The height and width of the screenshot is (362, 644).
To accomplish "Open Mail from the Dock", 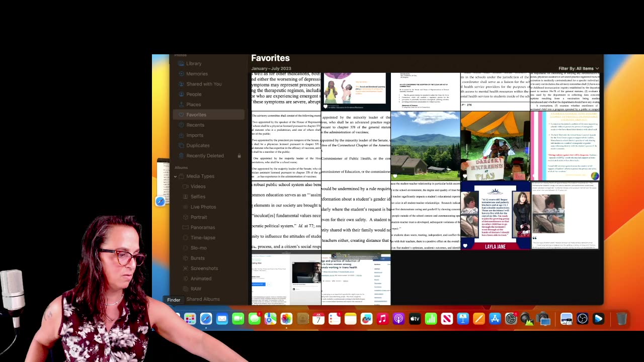I will tap(222, 319).
